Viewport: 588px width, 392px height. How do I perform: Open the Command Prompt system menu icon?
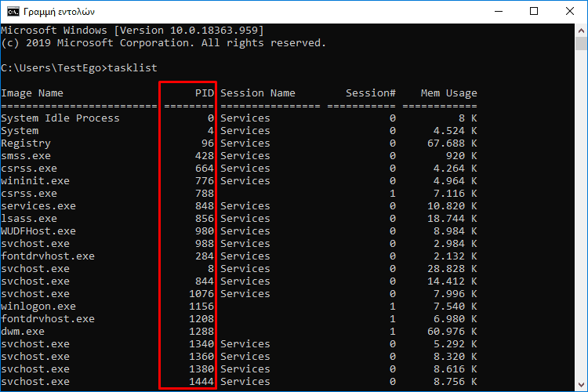pos(13,12)
